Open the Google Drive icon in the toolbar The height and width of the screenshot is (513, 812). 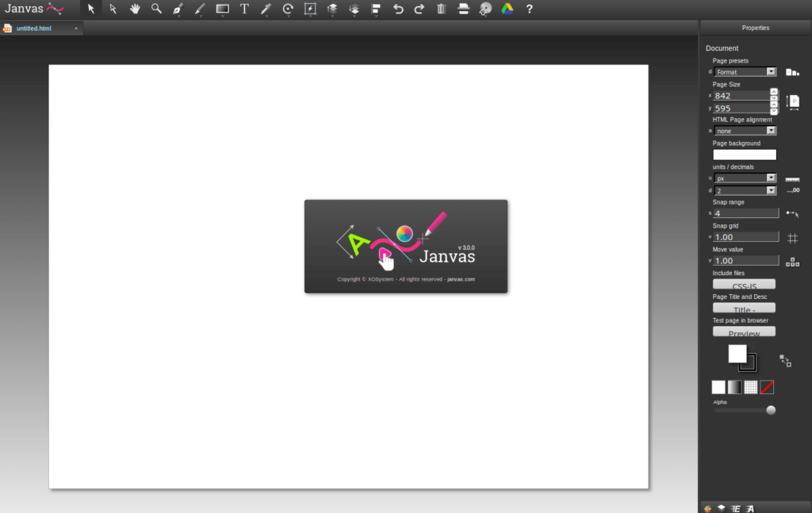coord(507,9)
